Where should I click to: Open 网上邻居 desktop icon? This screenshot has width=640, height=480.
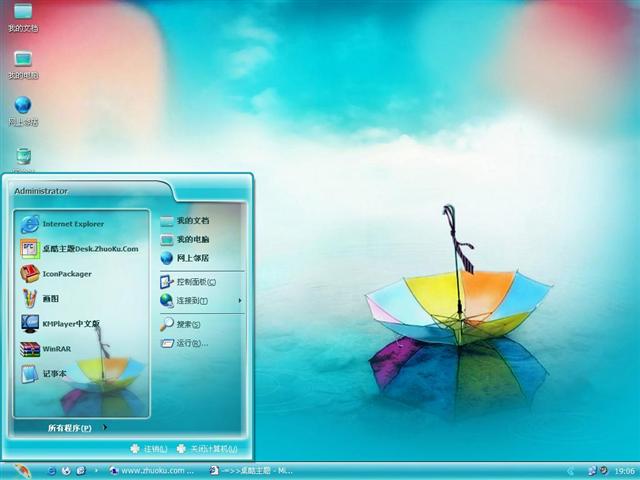pyautogui.click(x=23, y=111)
